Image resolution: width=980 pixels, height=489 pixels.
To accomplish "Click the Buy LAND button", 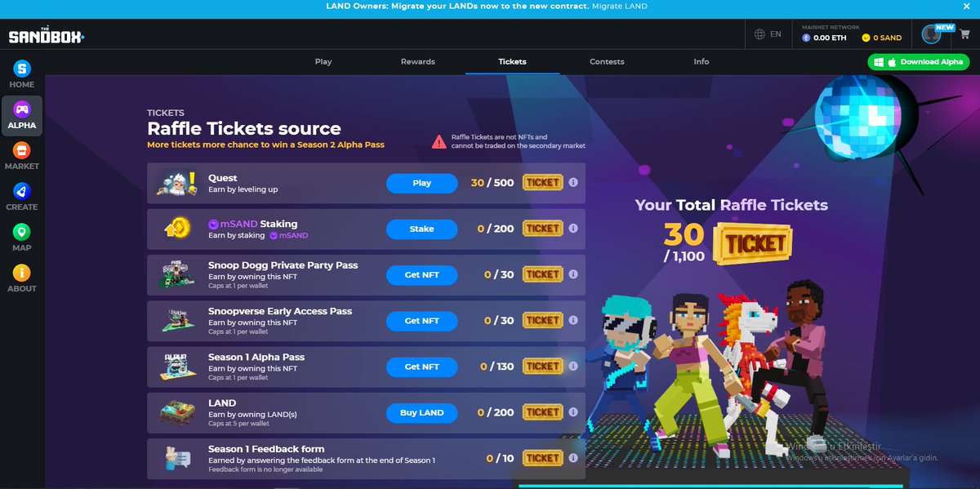I will [421, 412].
